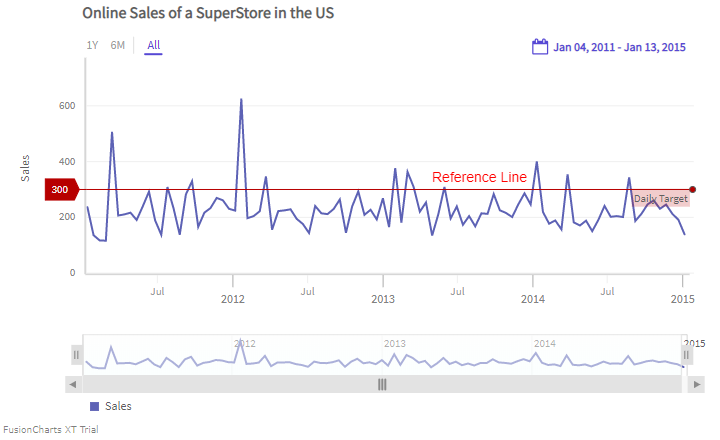The height and width of the screenshot is (440, 720).
Task: Click the Sales legend color square
Action: [95, 406]
